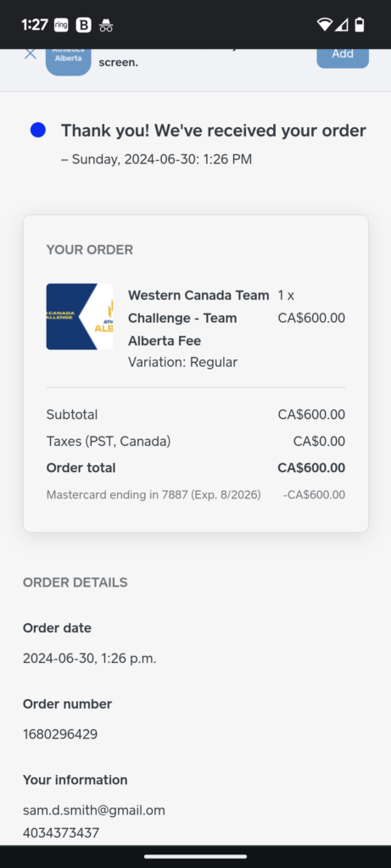Select the Western Canada Team Challenge title
Screen dimensions: 391x868
pos(198,318)
